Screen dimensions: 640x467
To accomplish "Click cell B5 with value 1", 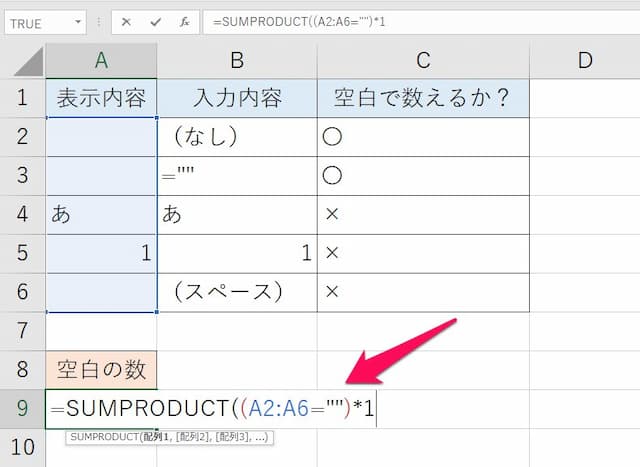I will 237,253.
